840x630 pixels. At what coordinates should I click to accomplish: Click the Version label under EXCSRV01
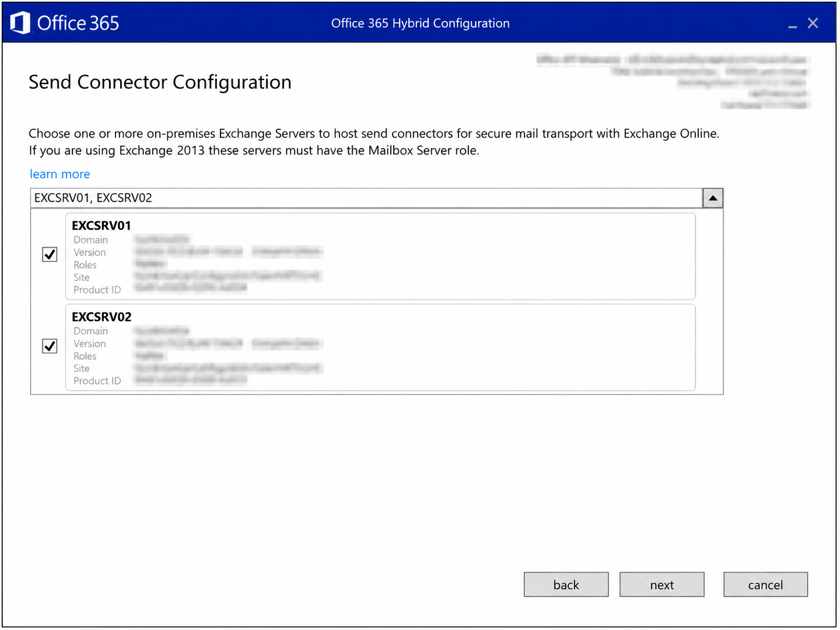coord(89,252)
